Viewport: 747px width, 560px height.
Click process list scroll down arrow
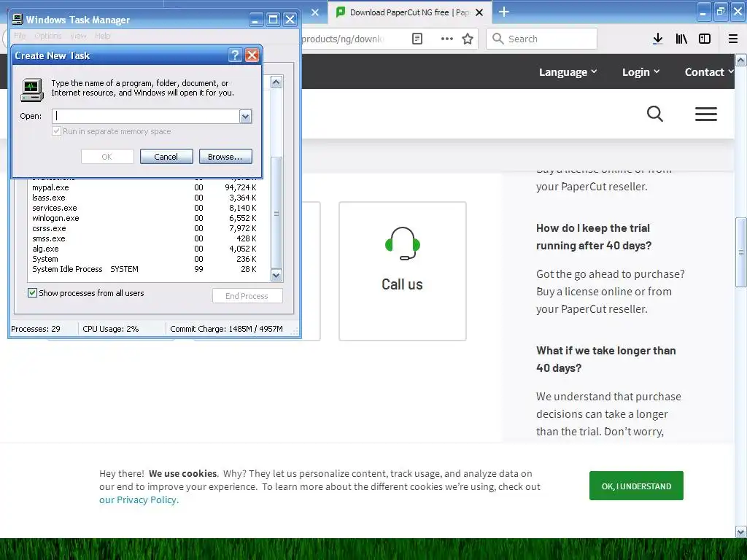tap(276, 275)
